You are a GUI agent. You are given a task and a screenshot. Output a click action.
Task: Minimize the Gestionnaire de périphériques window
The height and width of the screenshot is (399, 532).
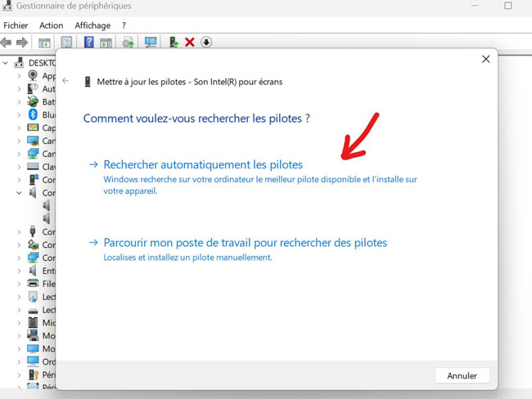pyautogui.click(x=475, y=6)
